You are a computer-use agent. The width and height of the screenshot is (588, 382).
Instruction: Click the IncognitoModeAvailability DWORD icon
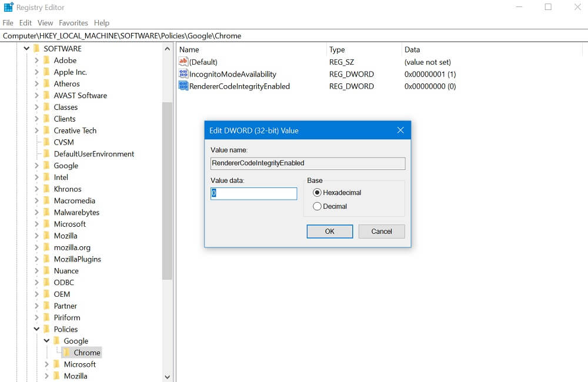183,74
